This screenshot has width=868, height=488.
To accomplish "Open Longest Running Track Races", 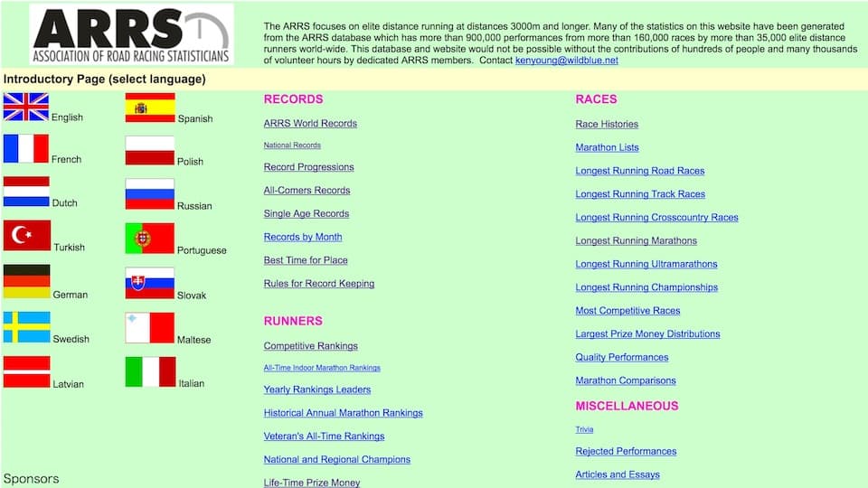I will 640,193.
